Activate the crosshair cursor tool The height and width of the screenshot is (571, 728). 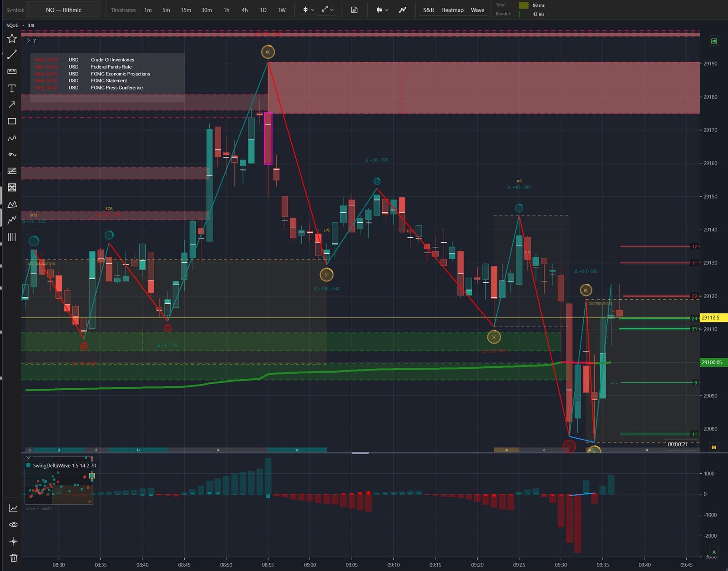tap(13, 541)
